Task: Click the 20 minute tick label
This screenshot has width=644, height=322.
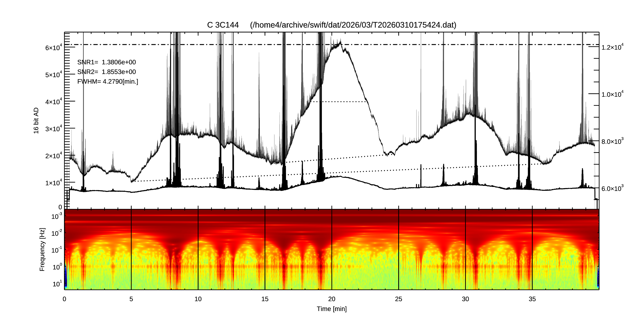Action: click(x=331, y=299)
